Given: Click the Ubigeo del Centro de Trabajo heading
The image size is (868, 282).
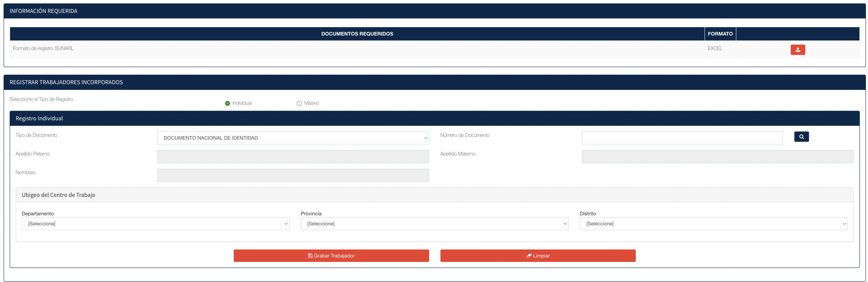Looking at the screenshot, I should [x=58, y=195].
